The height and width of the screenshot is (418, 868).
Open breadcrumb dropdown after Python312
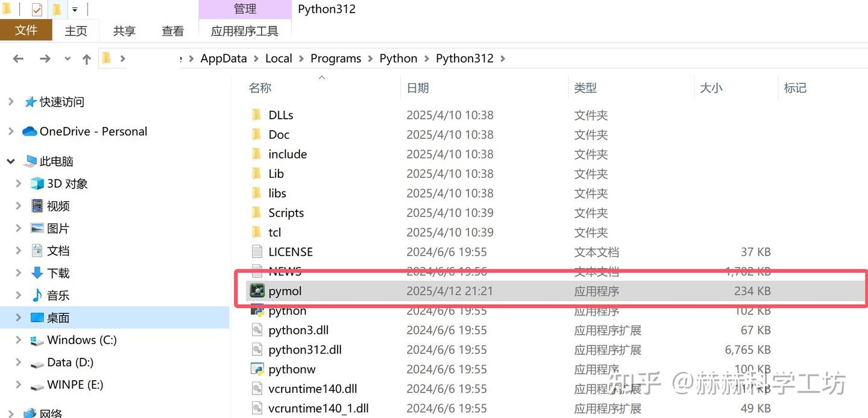click(502, 58)
